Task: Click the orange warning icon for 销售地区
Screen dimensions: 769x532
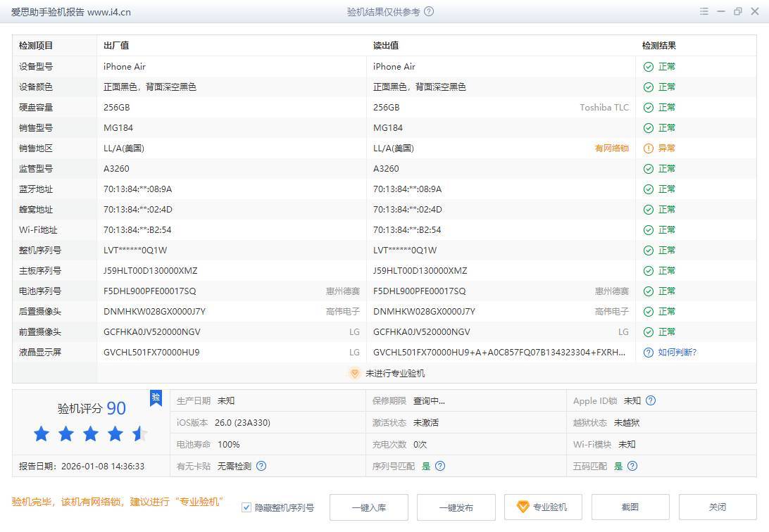Action: tap(648, 148)
